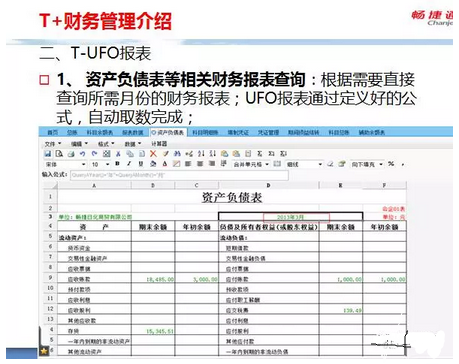The height and width of the screenshot is (364, 459).
Task: Open the 宋体 font name dropdown
Action: 65,164
